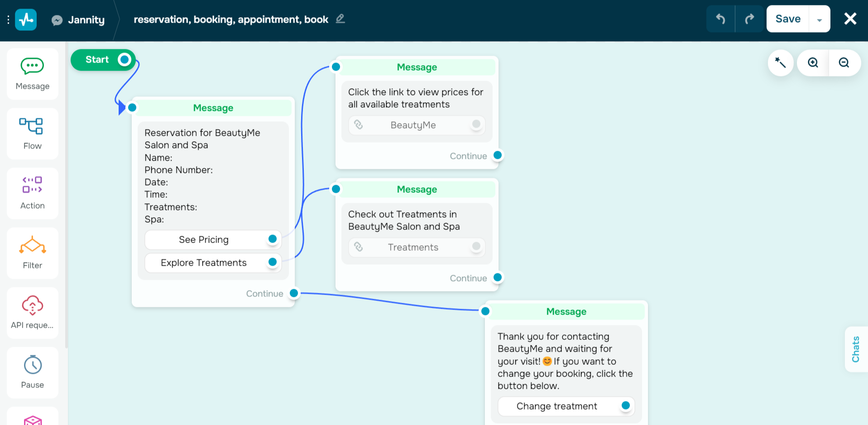Add a Pause element from sidebar
Screen dimensions: 868x425
tap(32, 372)
